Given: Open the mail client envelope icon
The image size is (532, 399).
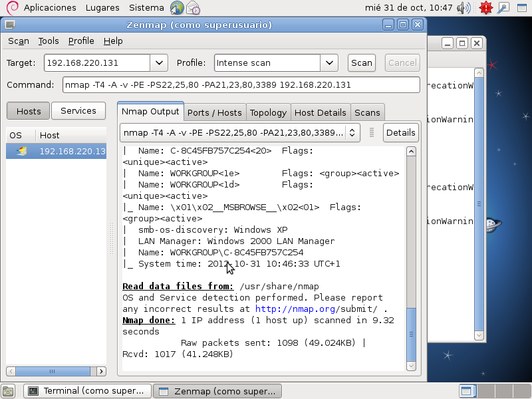Looking at the screenshot, I should tap(193, 8).
